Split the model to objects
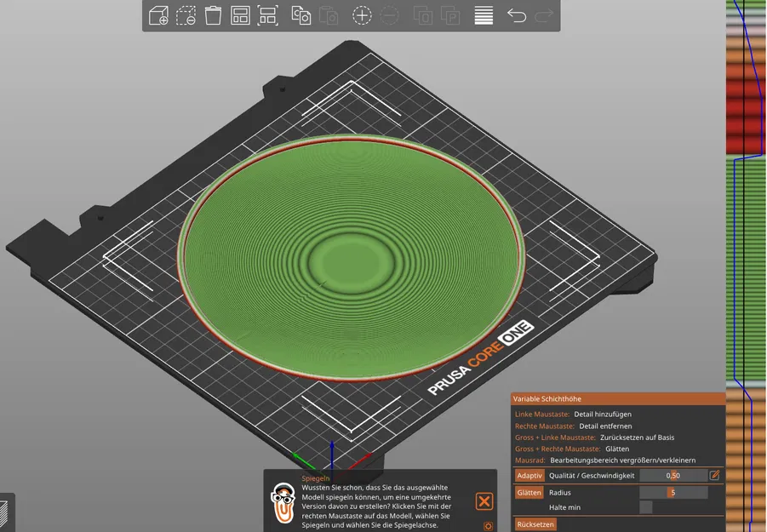Image resolution: width=767 pixels, height=532 pixels. click(423, 15)
